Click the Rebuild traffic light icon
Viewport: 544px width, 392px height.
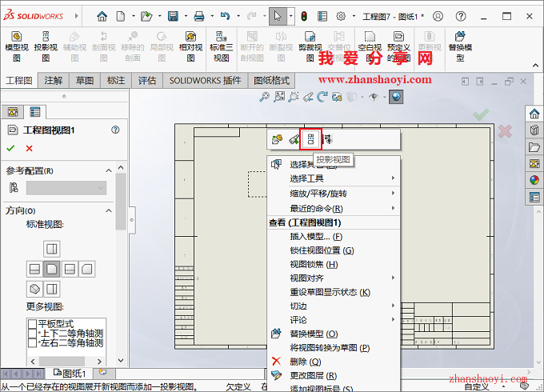tap(304, 16)
